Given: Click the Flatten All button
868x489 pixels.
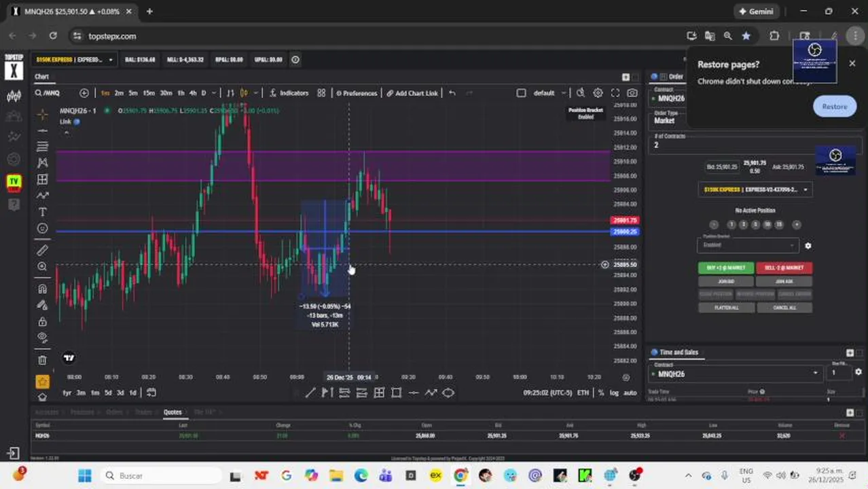Looking at the screenshot, I should tap(726, 308).
